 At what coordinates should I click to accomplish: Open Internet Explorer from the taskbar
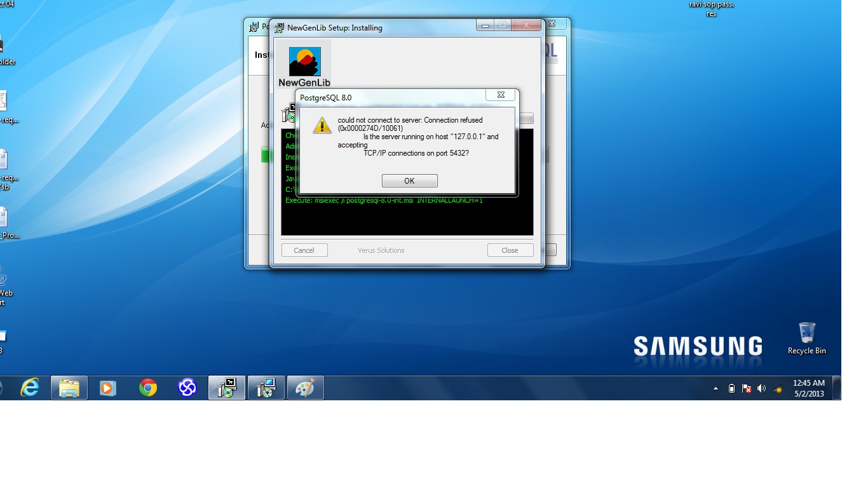pyautogui.click(x=30, y=388)
